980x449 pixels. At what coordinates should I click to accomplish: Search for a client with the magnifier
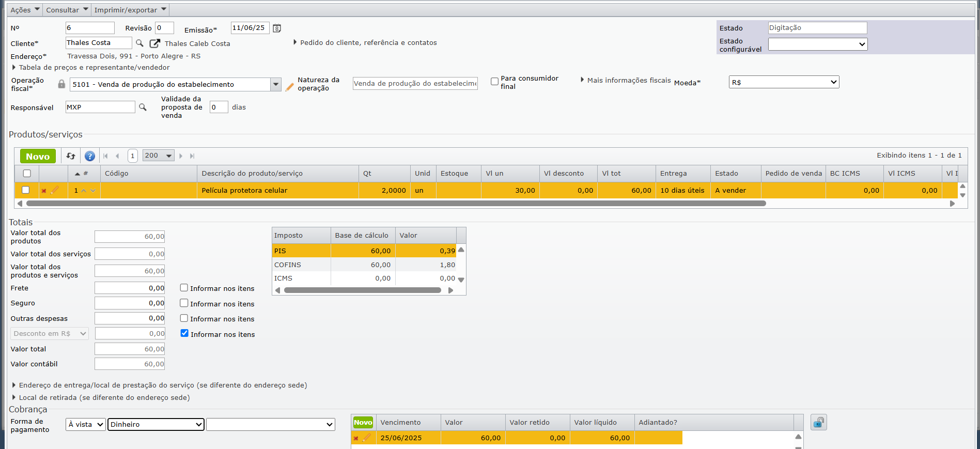click(x=139, y=43)
